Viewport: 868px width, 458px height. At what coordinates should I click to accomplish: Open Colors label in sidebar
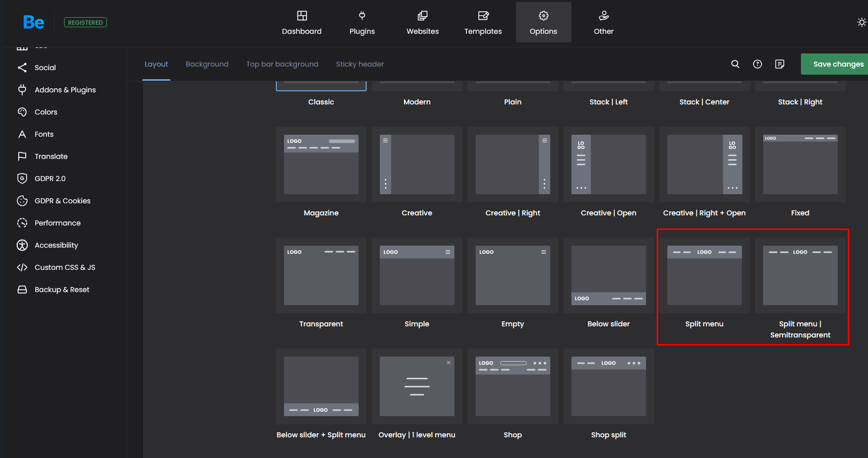click(x=46, y=112)
